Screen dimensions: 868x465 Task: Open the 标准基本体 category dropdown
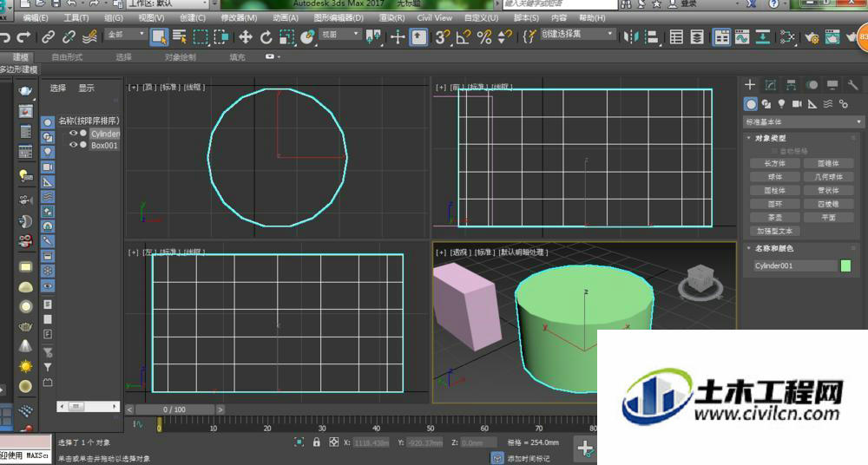coord(803,121)
